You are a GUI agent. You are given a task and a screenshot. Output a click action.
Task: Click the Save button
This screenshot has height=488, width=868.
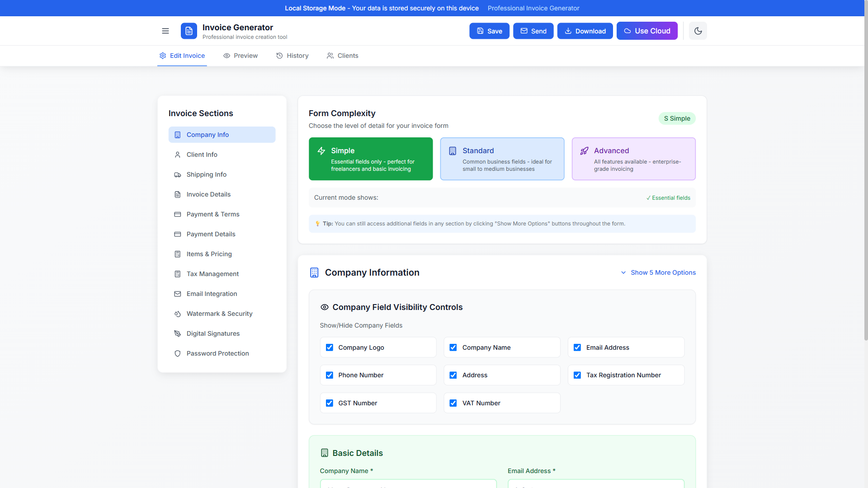click(489, 31)
